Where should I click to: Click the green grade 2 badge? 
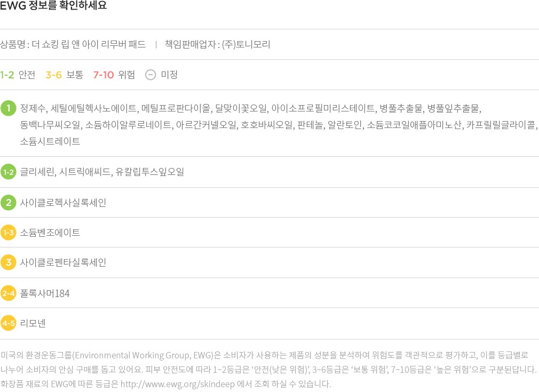[8, 202]
